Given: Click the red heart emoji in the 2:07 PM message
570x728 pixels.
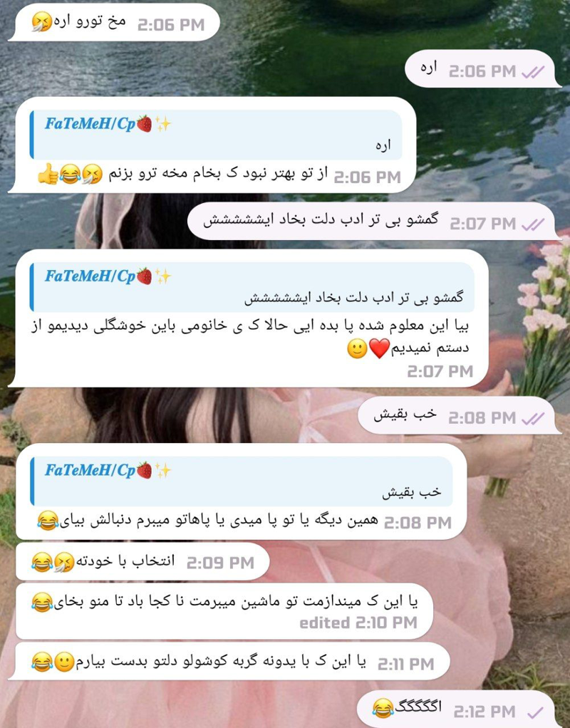Looking at the screenshot, I should tap(379, 348).
